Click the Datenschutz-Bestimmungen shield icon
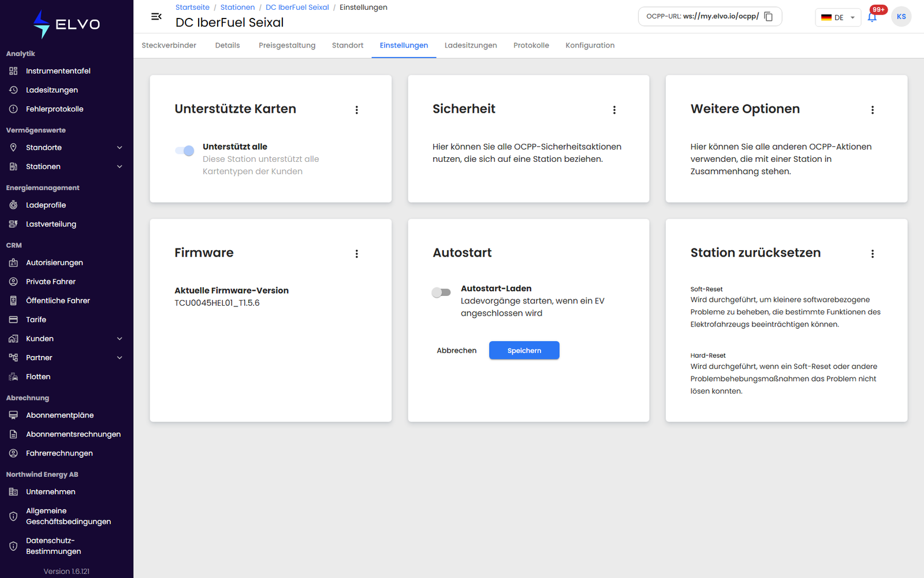 pos(13,546)
